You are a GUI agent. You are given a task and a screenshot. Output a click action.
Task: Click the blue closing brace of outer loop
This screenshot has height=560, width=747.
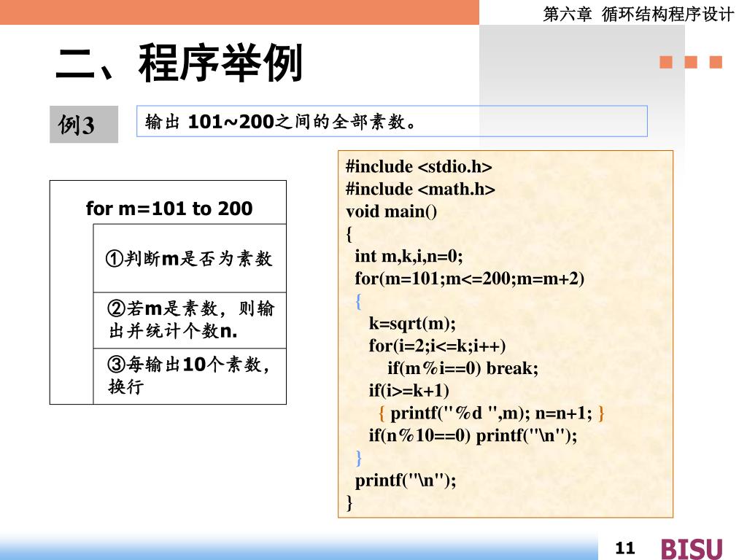(x=359, y=458)
